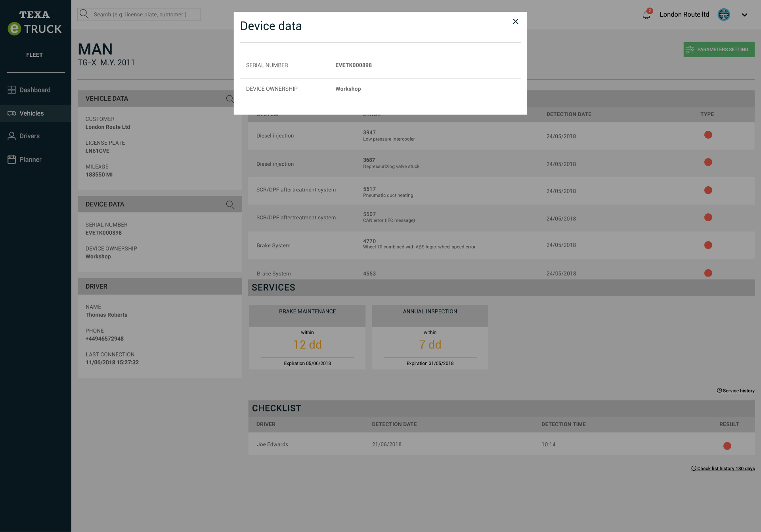Screen dimensions: 761x532
Task: Click the TYPE column header
Action: pos(707,114)
